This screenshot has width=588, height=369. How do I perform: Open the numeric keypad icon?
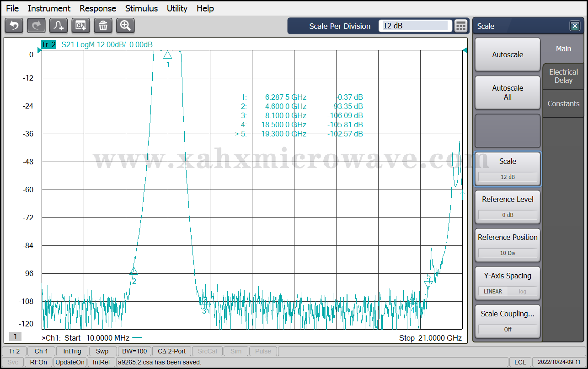(461, 26)
